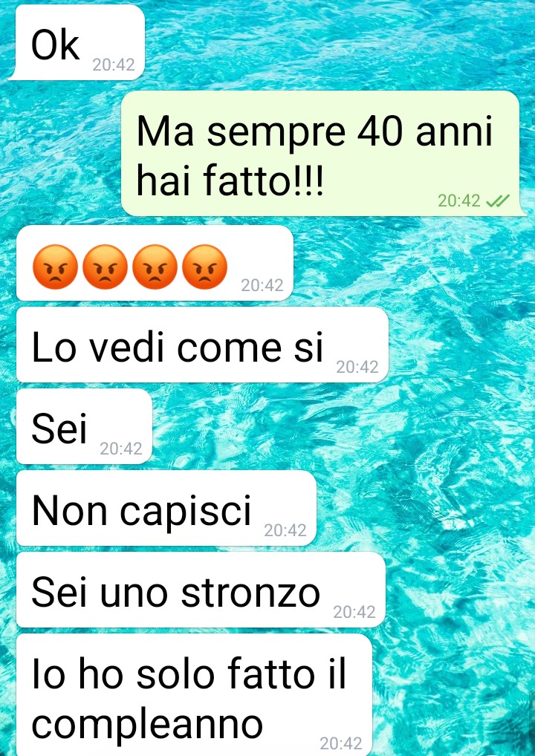Select the 'Lo vedi come si' message

coord(202,345)
